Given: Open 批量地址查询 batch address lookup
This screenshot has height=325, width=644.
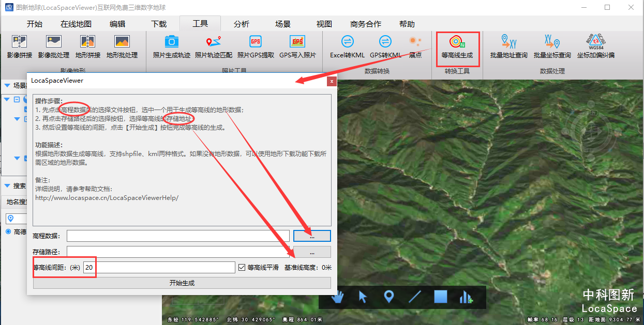Looking at the screenshot, I should coord(509,47).
